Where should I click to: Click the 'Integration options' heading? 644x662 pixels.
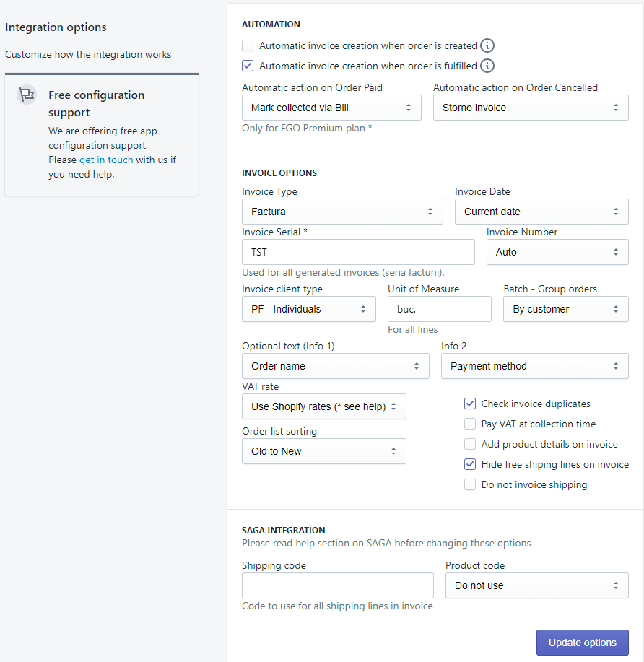tap(56, 27)
